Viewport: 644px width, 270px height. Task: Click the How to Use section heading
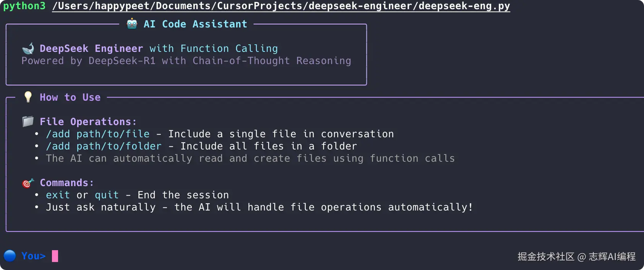point(70,97)
